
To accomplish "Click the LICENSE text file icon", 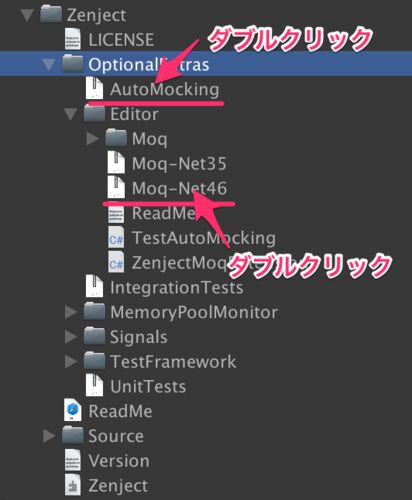I will coord(73,39).
